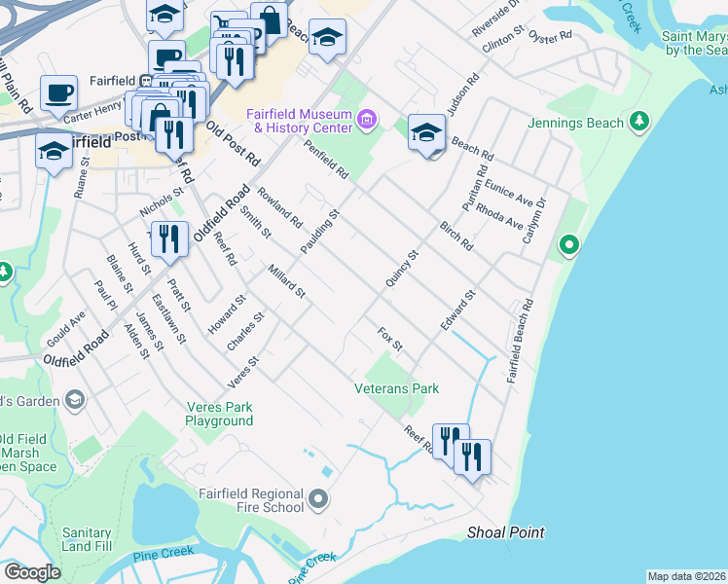
Task: Click the Fairfield Beach Rd street label
Action: 520,342
